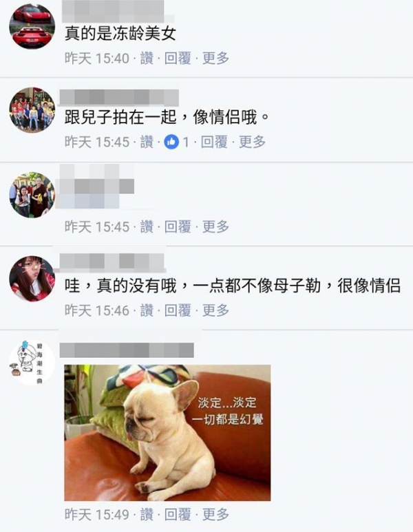
Task: Like the dog image comment at 15:49
Action: tap(147, 514)
